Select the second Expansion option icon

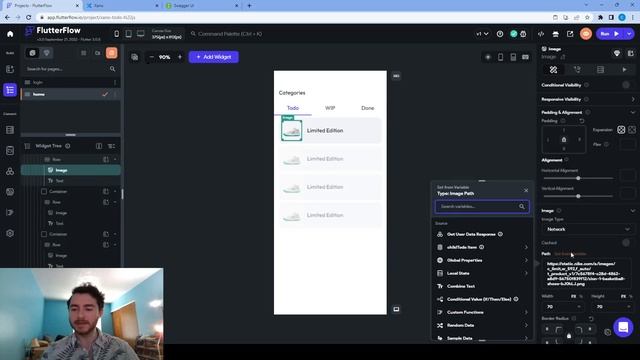click(x=632, y=130)
